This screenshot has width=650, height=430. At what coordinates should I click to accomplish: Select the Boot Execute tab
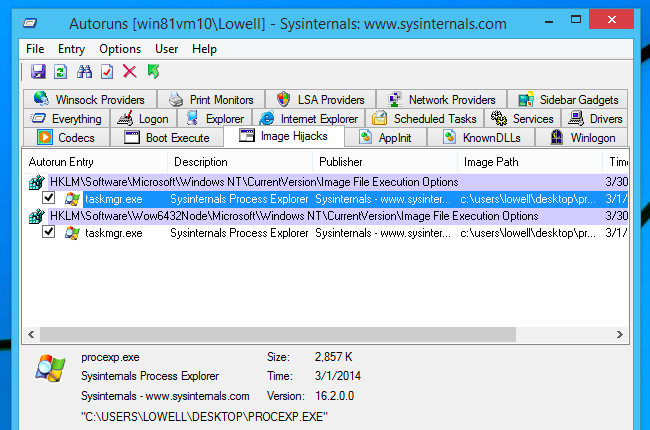[x=167, y=137]
